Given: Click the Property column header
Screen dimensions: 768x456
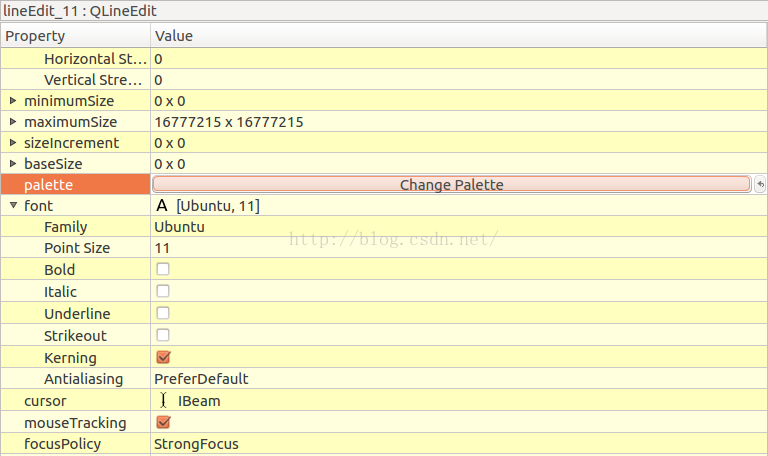Looking at the screenshot, I should pos(75,36).
